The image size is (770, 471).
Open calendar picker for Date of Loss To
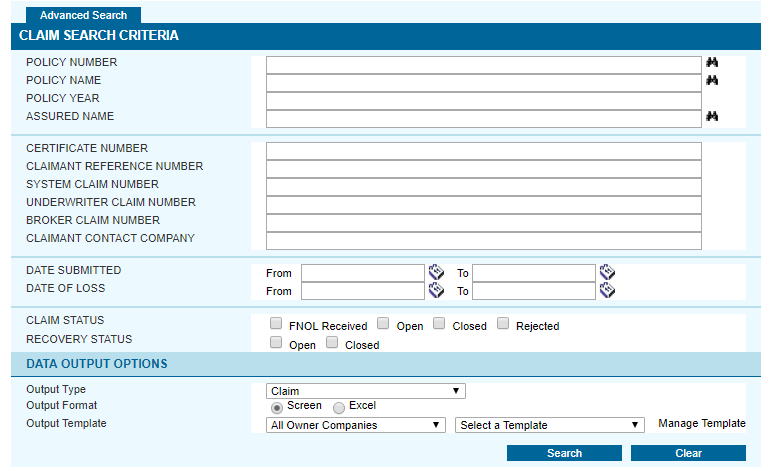click(607, 290)
